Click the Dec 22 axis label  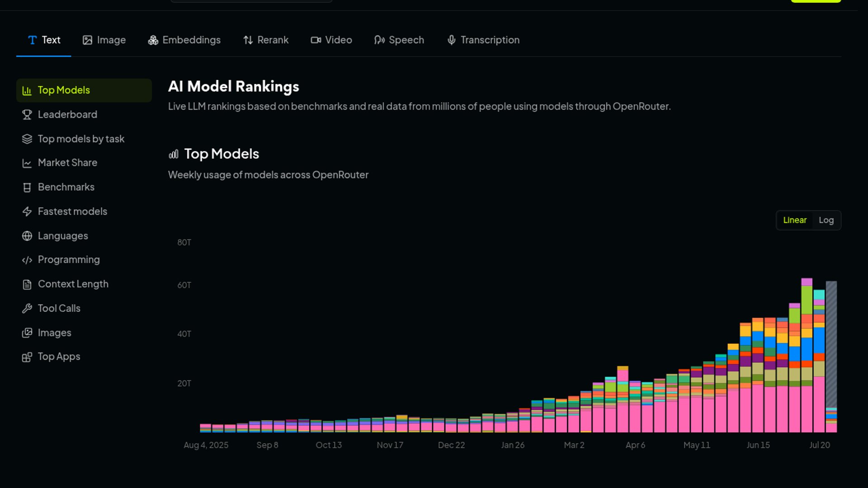451,446
